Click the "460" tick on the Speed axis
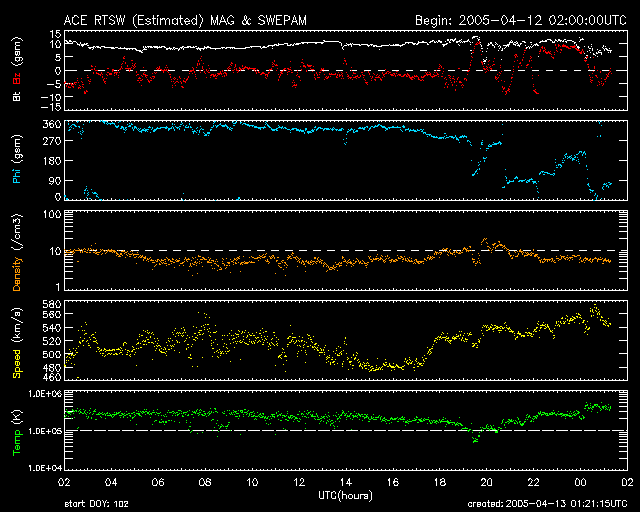Image resolution: width=640 pixels, height=512 pixels. (x=52, y=377)
